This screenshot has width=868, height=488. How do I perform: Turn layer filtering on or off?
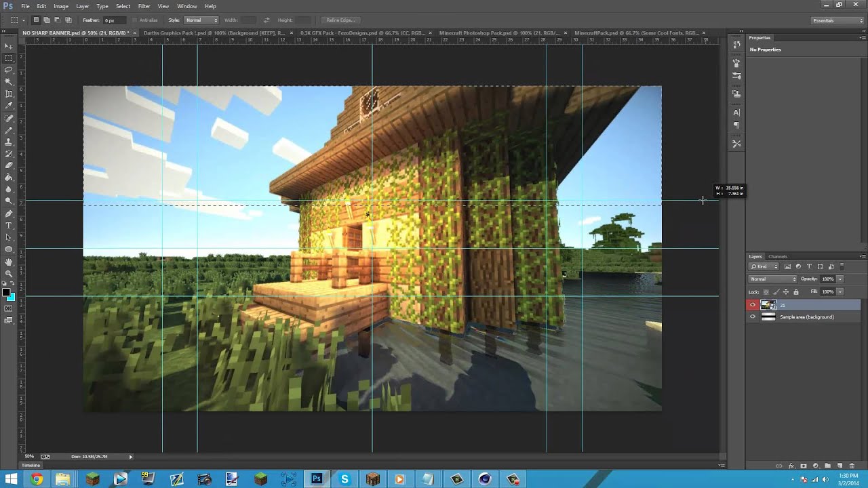(843, 266)
